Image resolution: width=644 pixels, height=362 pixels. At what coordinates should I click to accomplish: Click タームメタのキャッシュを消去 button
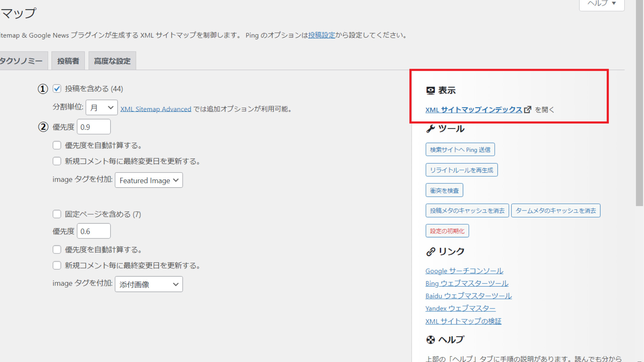tap(556, 210)
